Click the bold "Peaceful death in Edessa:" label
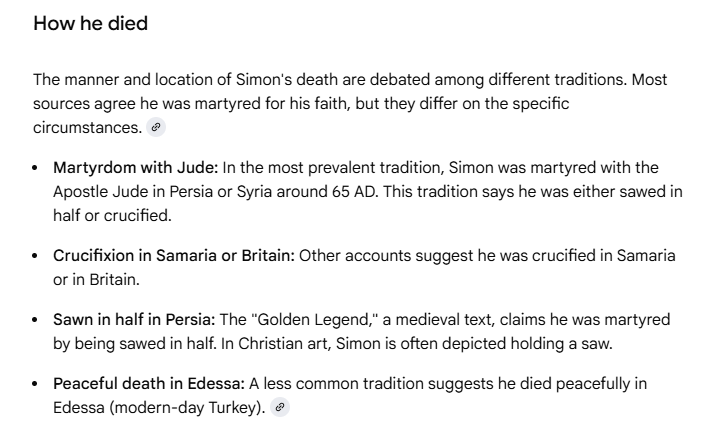This screenshot has width=718, height=445. point(149,384)
